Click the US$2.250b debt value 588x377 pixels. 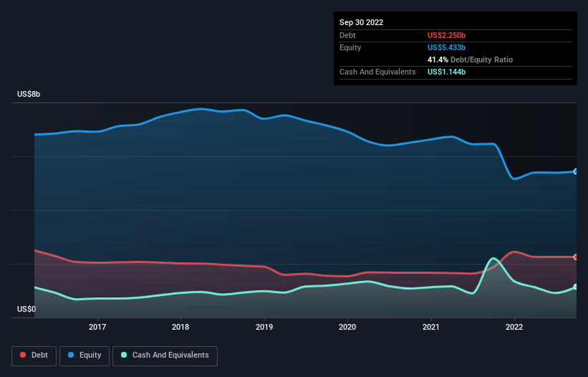point(446,35)
